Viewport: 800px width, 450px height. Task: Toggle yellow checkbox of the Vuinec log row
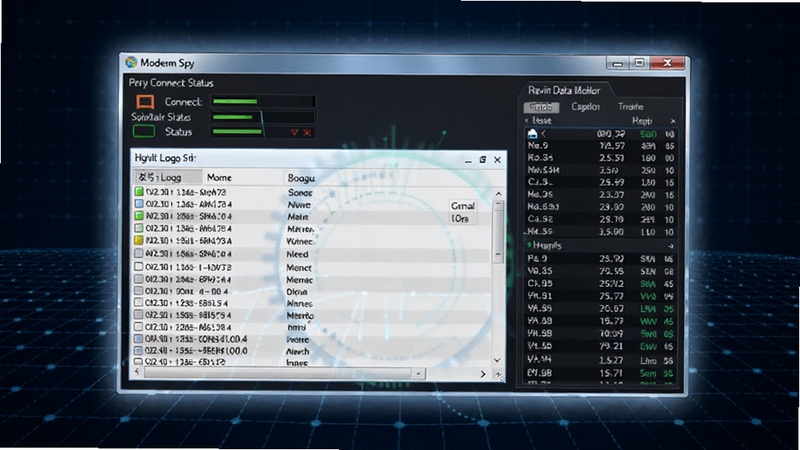click(139, 240)
